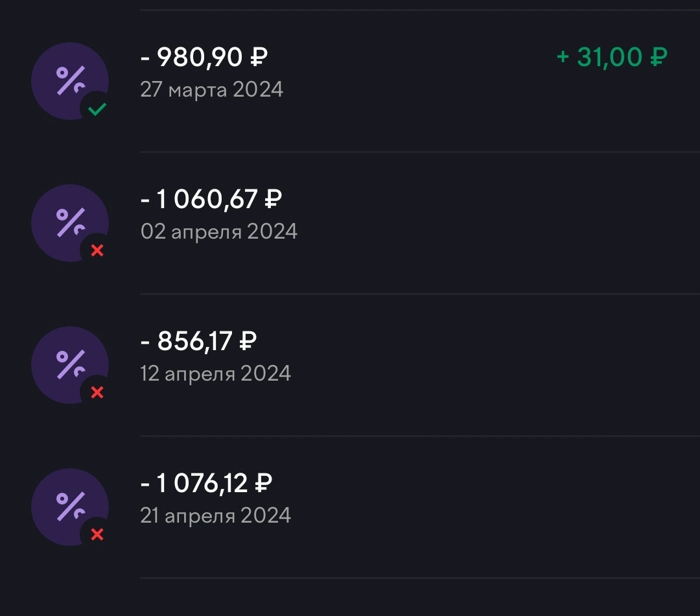Select the - 856,17 ₽ amount

click(x=199, y=341)
